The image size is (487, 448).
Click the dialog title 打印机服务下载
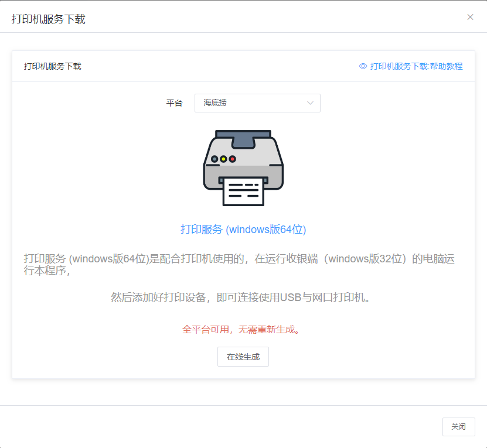click(48, 19)
